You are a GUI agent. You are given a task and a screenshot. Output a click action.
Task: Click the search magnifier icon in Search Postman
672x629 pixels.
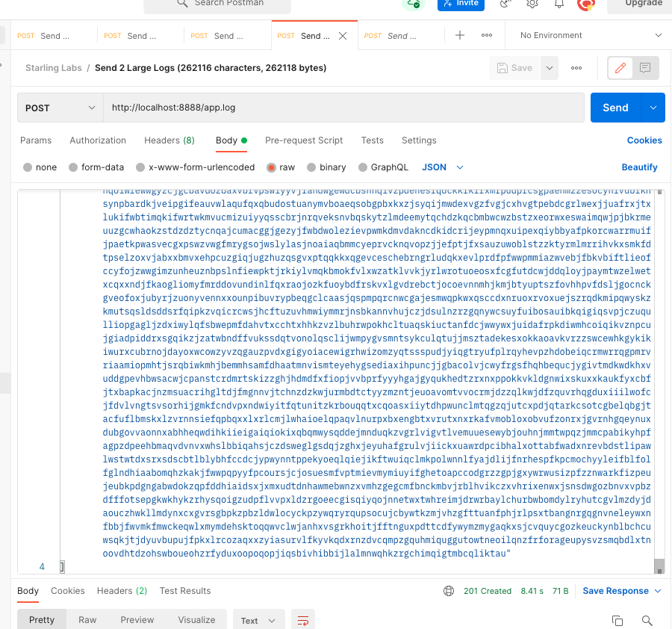(182, 3)
